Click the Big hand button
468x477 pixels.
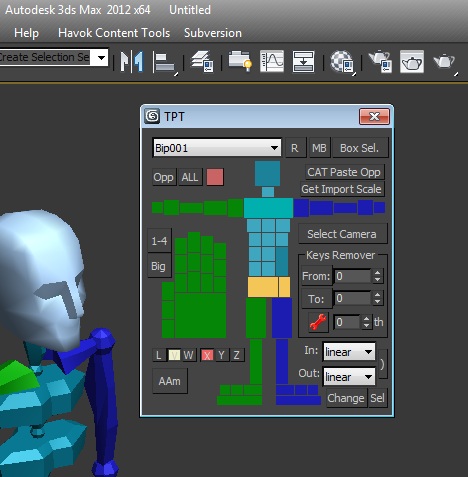point(159,266)
